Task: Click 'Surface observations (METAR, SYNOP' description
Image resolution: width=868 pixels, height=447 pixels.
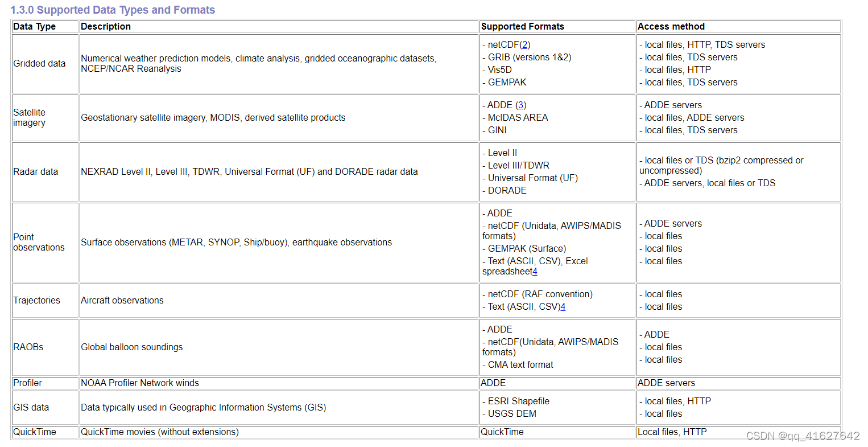Action: (x=237, y=242)
